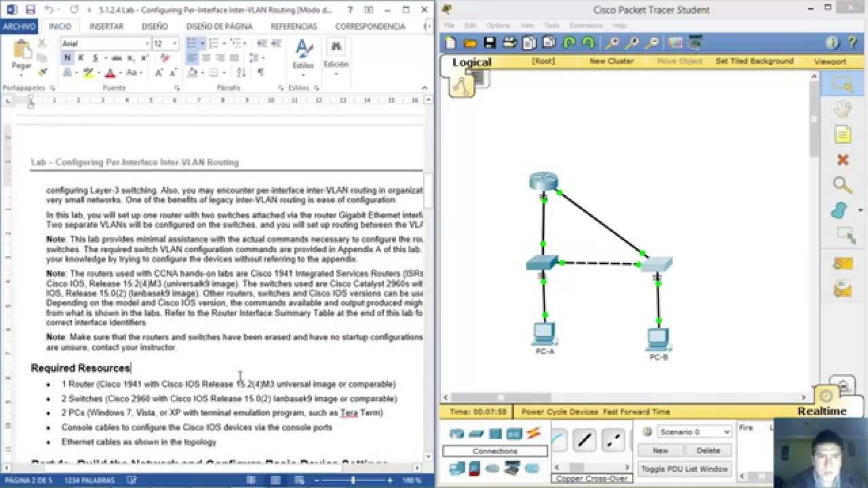The width and height of the screenshot is (868, 488).
Task: Switch to the REFERENCIAS tab in Word
Action: pos(294,26)
